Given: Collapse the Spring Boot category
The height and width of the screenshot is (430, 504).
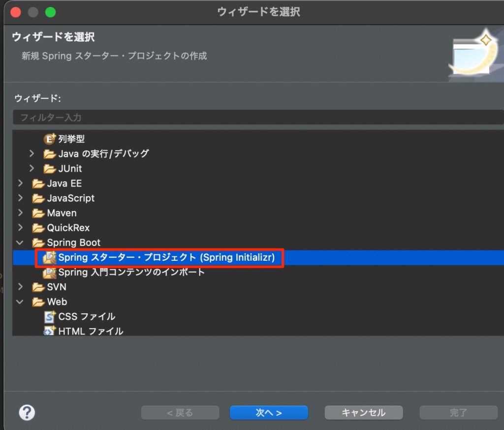Looking at the screenshot, I should coord(20,243).
